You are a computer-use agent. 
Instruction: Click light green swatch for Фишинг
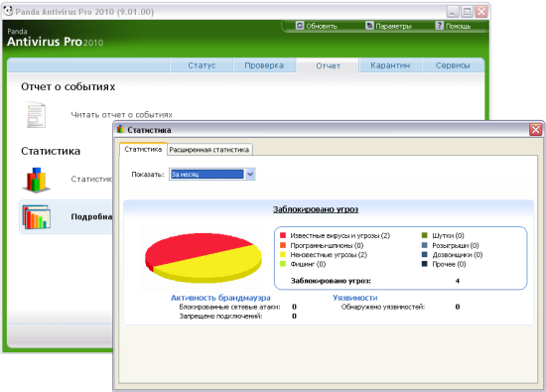(x=283, y=264)
